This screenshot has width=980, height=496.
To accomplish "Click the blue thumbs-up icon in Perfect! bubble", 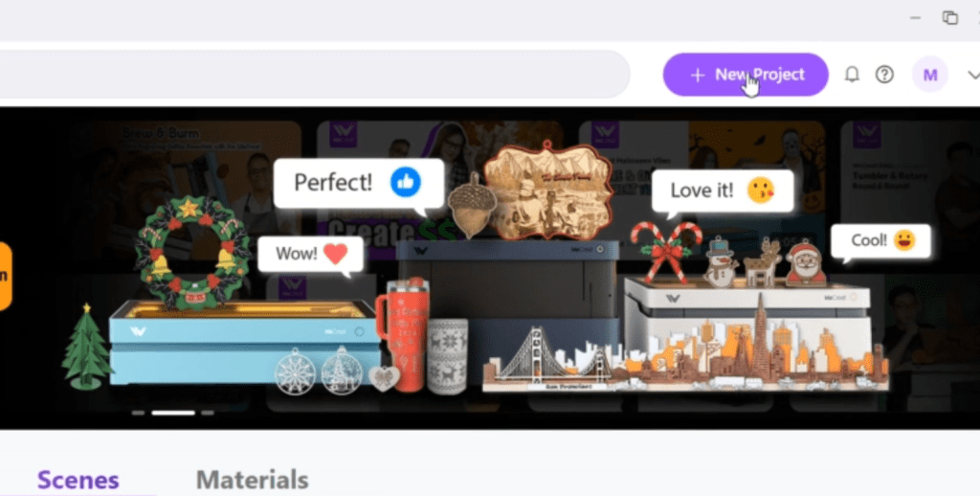I will tap(406, 183).
